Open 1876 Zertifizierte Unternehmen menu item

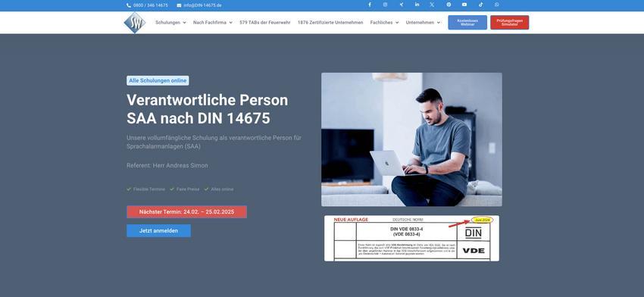point(330,23)
